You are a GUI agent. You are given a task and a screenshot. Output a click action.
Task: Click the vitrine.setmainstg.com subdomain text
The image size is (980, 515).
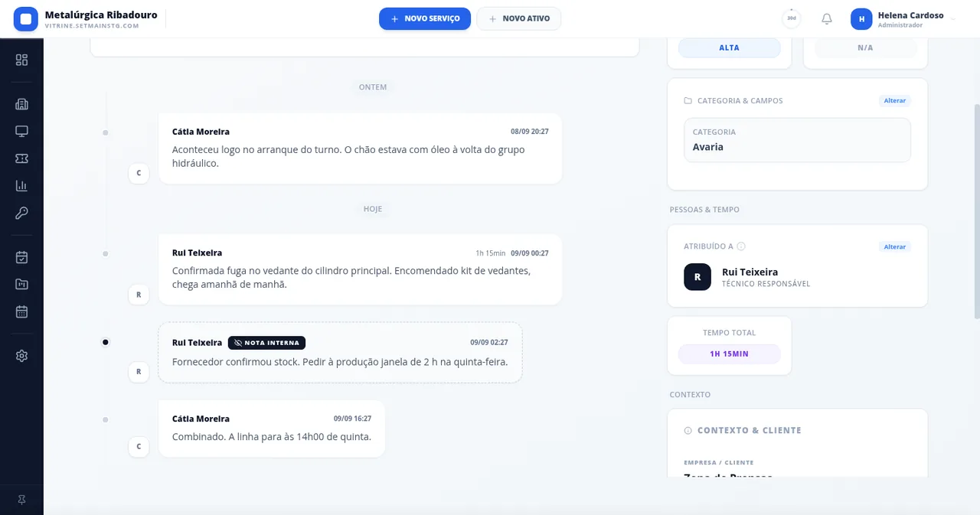[92, 26]
